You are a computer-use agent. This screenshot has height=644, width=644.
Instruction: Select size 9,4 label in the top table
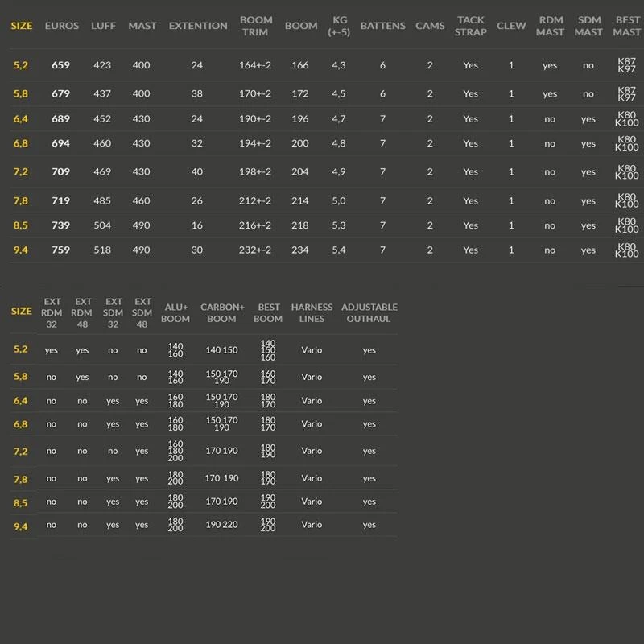20,250
